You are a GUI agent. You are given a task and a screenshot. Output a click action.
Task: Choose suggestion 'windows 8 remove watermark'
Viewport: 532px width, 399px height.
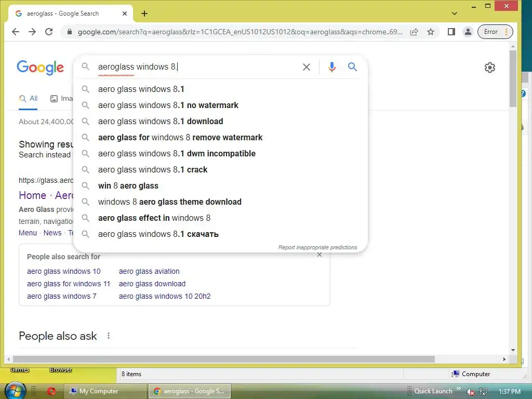[x=220, y=137]
